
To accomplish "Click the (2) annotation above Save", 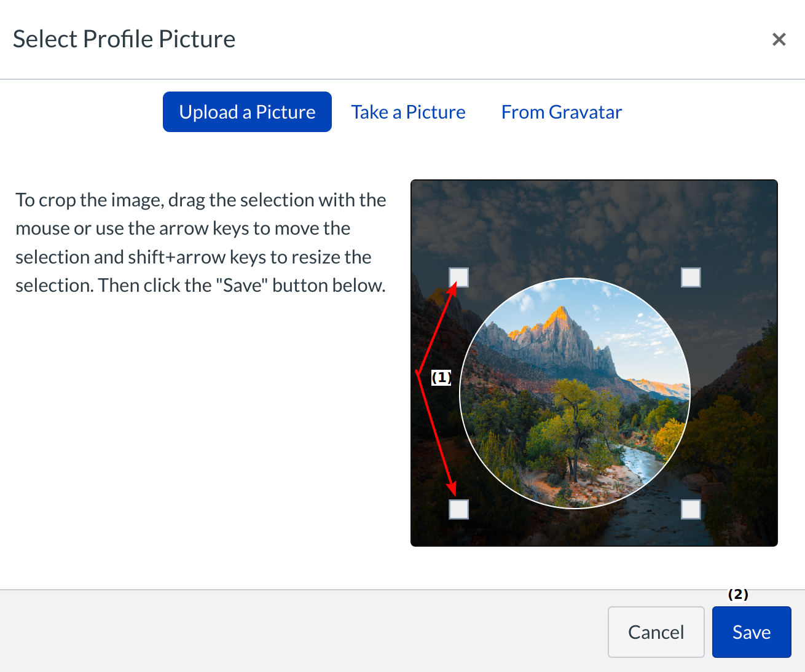I will pyautogui.click(x=738, y=594).
